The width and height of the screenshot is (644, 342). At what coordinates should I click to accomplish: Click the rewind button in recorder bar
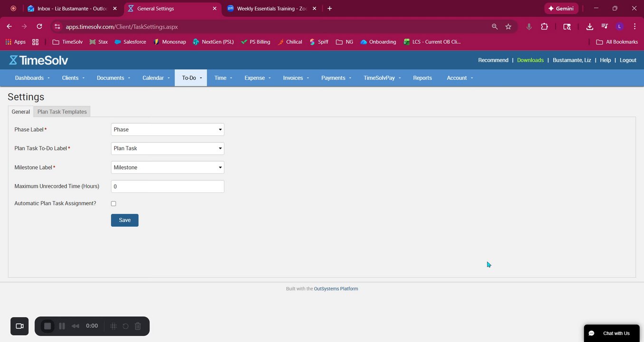pos(75,326)
